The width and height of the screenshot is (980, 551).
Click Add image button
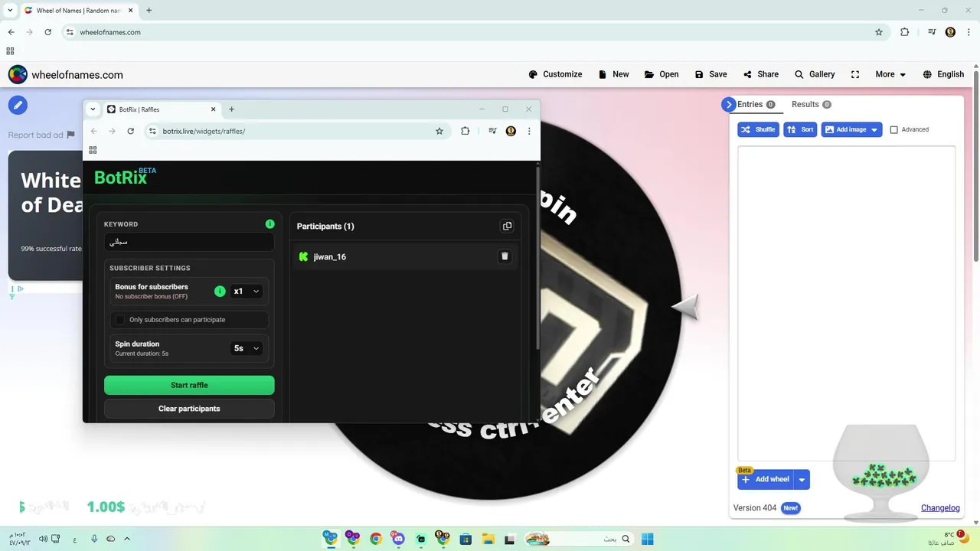pos(844,129)
